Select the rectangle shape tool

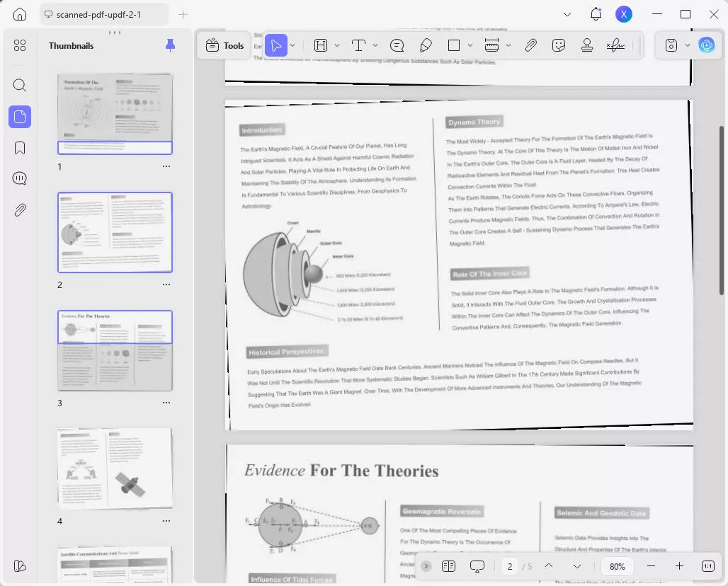pos(454,45)
